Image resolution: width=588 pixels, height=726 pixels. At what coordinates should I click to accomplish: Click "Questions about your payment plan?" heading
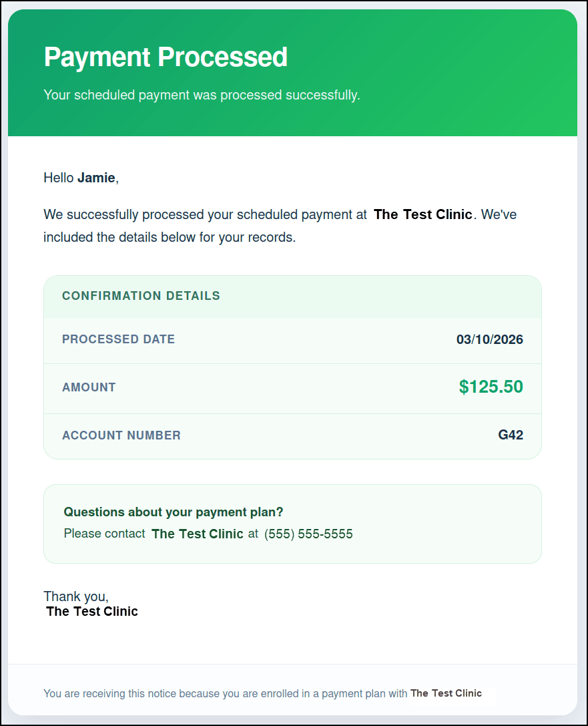click(x=174, y=512)
